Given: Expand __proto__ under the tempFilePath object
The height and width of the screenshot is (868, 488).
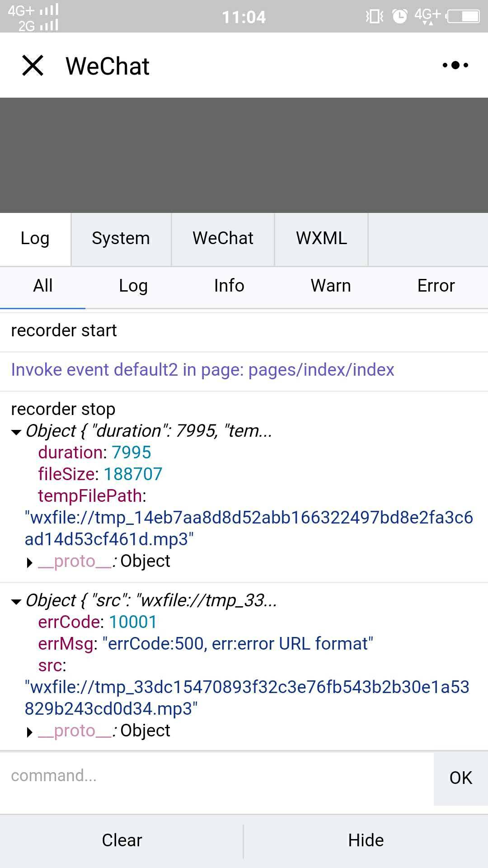Looking at the screenshot, I should (x=30, y=562).
